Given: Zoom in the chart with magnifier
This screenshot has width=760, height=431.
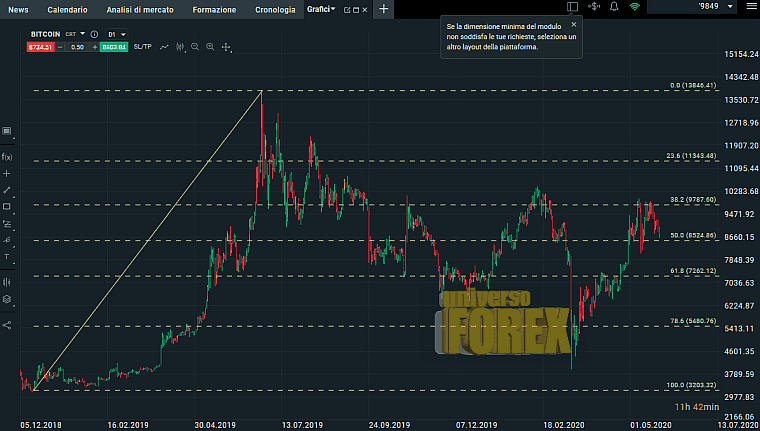Looking at the screenshot, I should pos(210,47).
